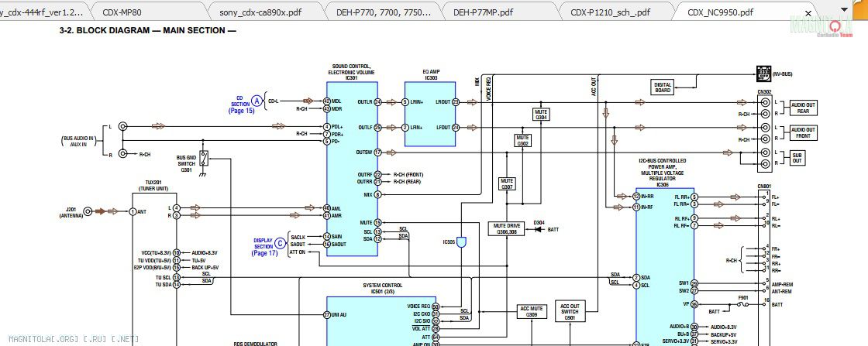
Task: Click the 'TUX201 (TUNER UNIT)' label
Action: tap(154, 185)
